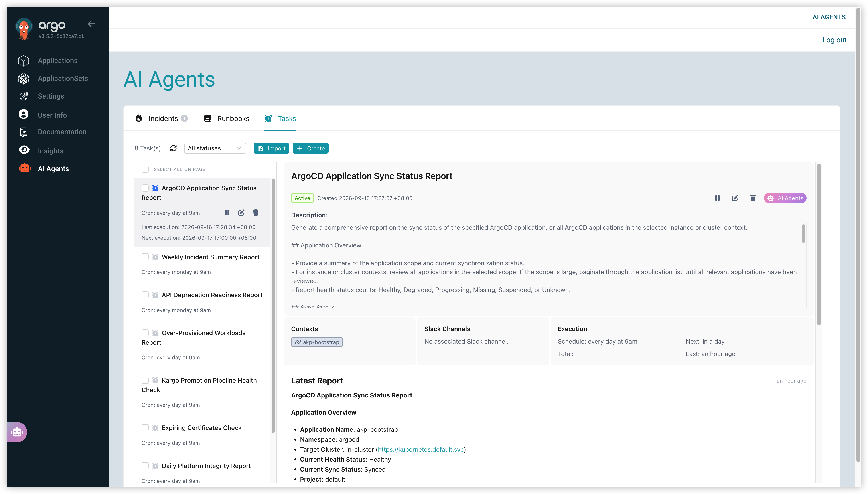
Task: Collapse the sidebar with the back arrow
Action: (x=91, y=24)
